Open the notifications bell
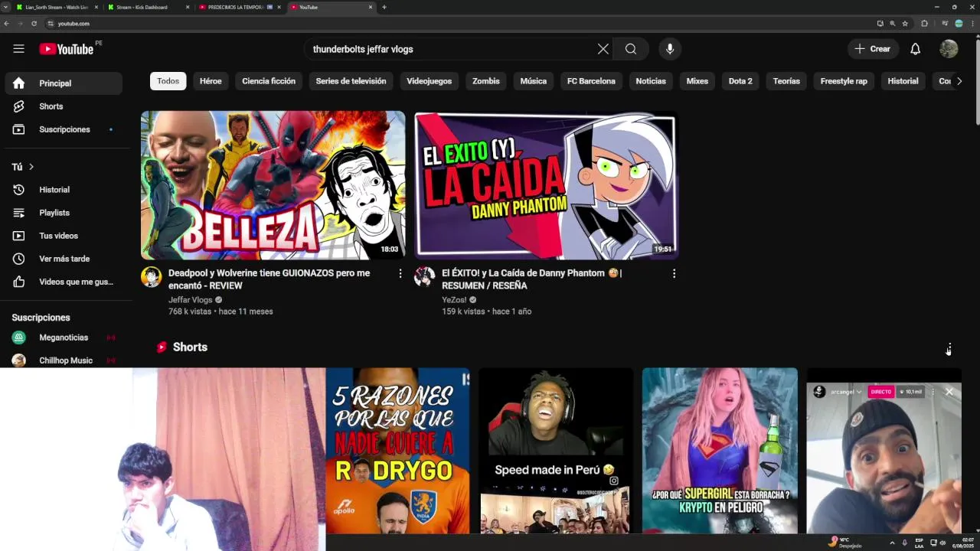Viewport: 980px width, 551px height. point(915,49)
